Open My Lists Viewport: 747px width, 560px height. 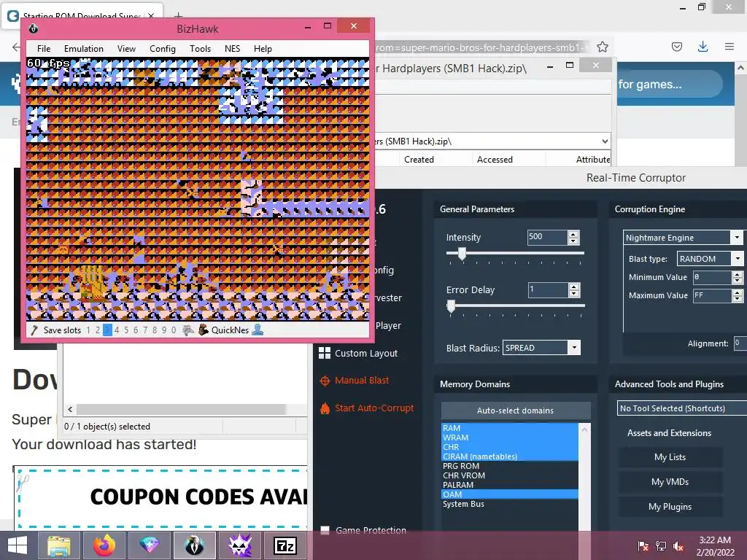pos(670,457)
